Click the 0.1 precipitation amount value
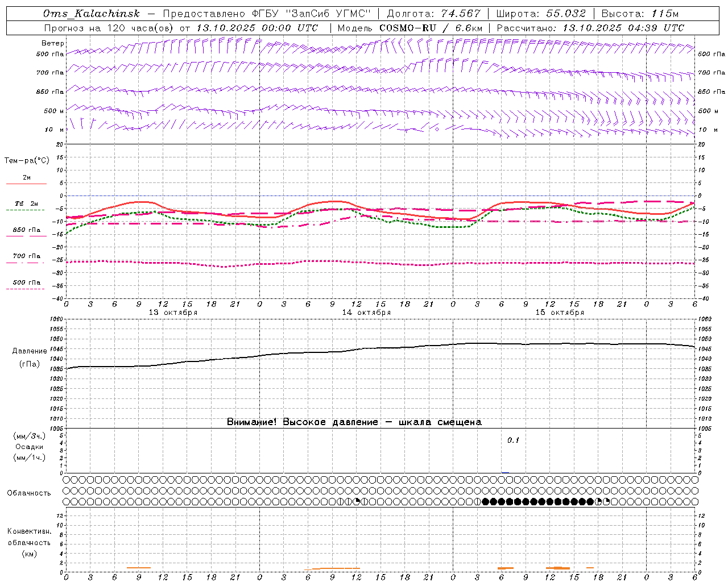Screen dimensions: 728x582 tap(514, 440)
